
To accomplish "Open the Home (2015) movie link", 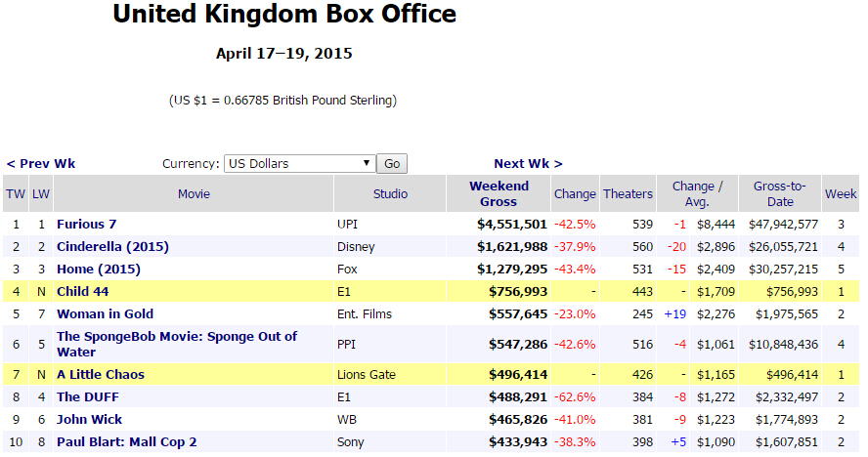I will click(98, 270).
